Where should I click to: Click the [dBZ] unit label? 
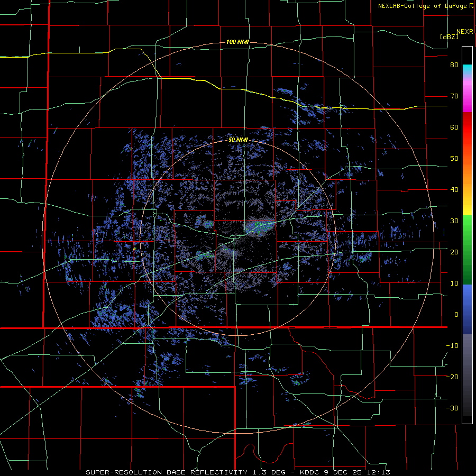pos(449,36)
